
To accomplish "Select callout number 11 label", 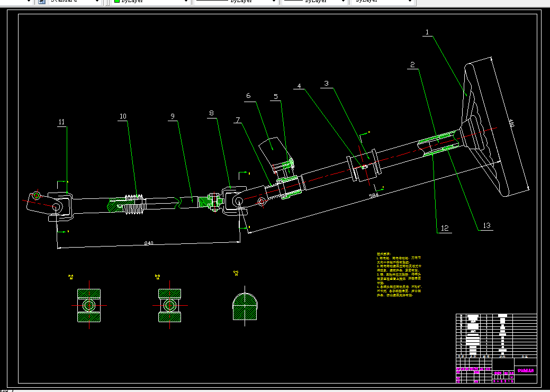I will 62,122.
